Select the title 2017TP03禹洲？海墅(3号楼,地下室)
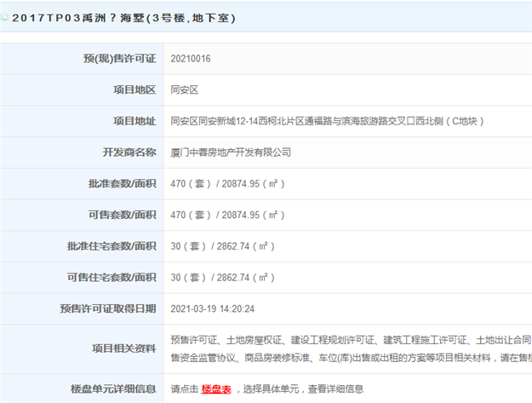The height and width of the screenshot is (403, 532). click(x=123, y=18)
